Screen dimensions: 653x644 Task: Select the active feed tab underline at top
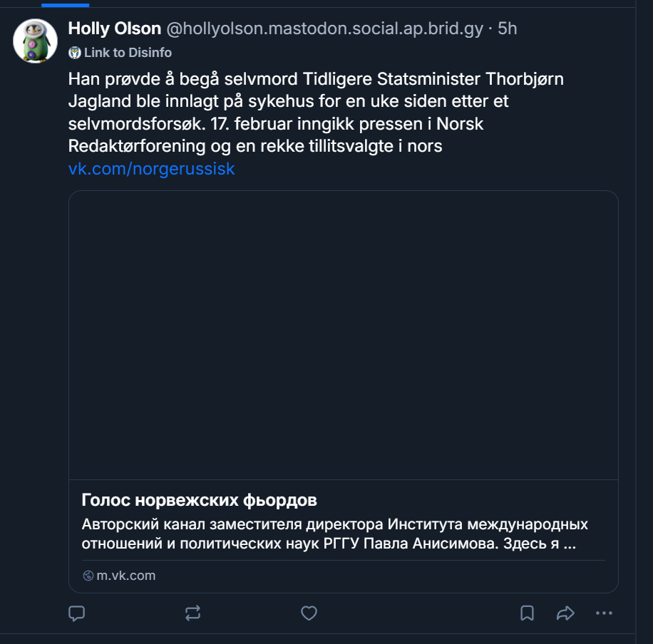[65, 4]
